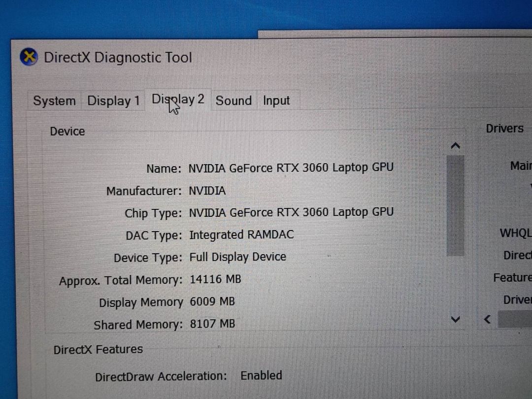
Task: Click the Name value showing RTX 3060
Action: coord(291,167)
